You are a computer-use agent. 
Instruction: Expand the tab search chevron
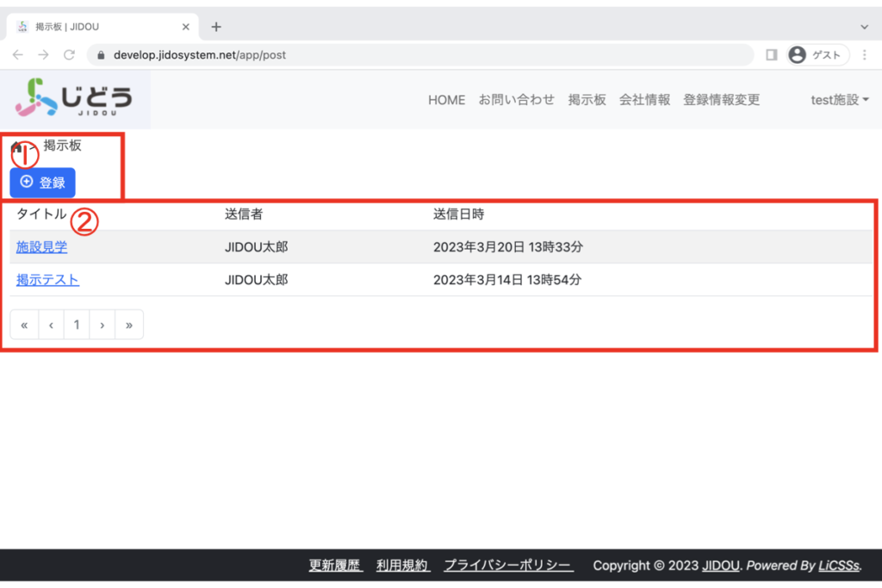coord(865,27)
